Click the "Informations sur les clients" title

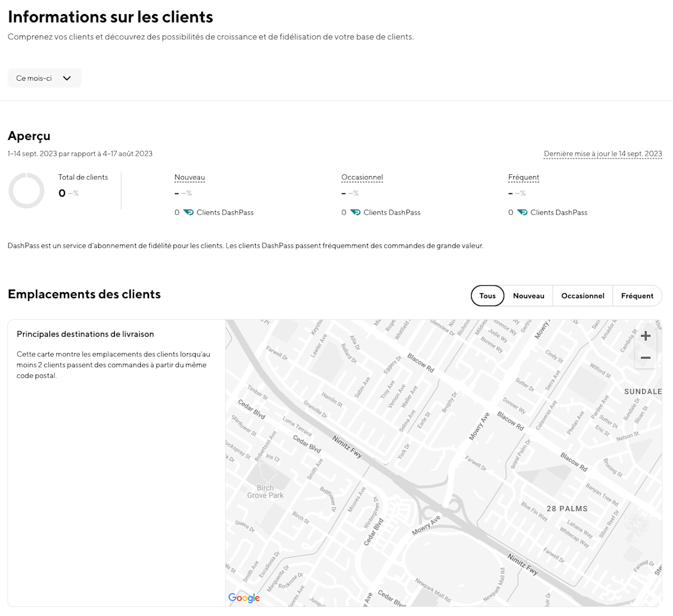pos(110,17)
